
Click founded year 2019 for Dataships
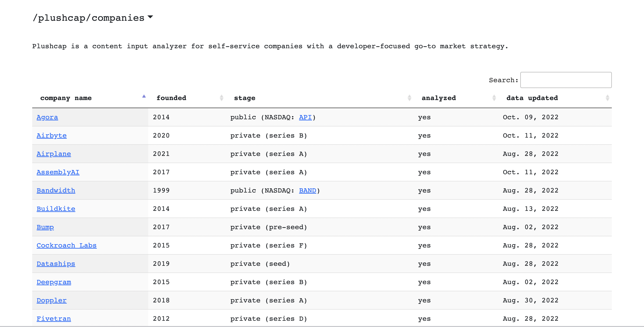pos(161,264)
